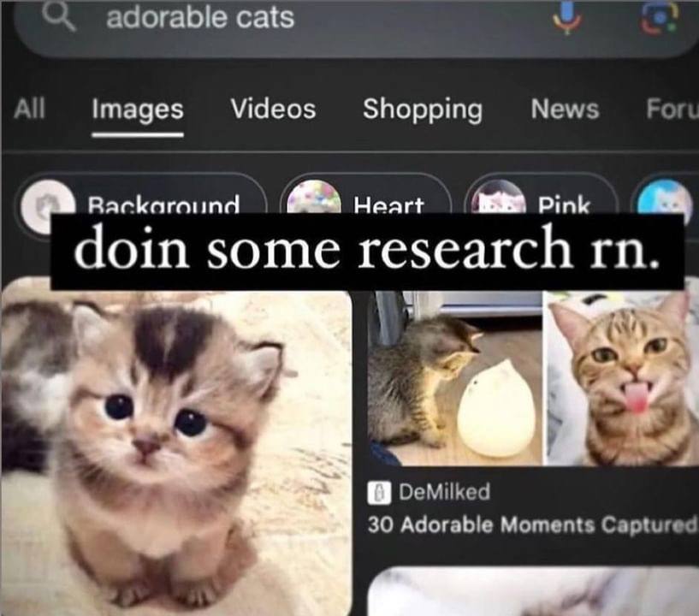Open the DeMilked source link
Screen dimensions: 699x616
445,492
